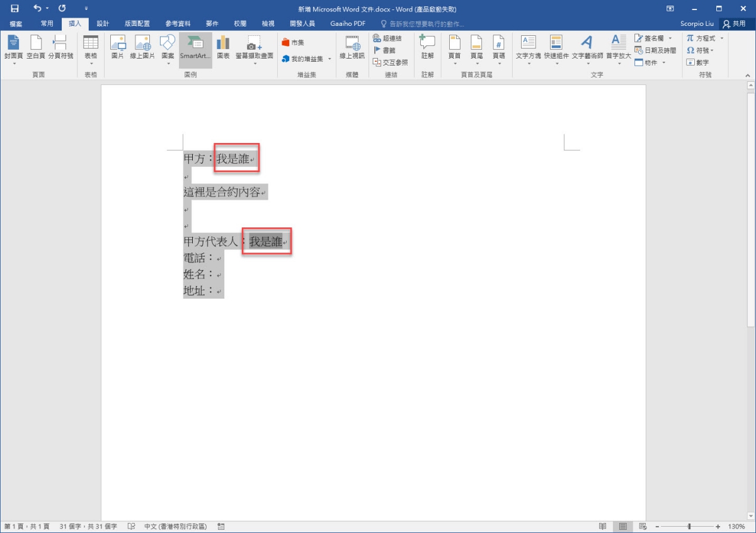This screenshot has width=756, height=533.
Task: Insert a number (數字) symbol
Action: point(698,62)
